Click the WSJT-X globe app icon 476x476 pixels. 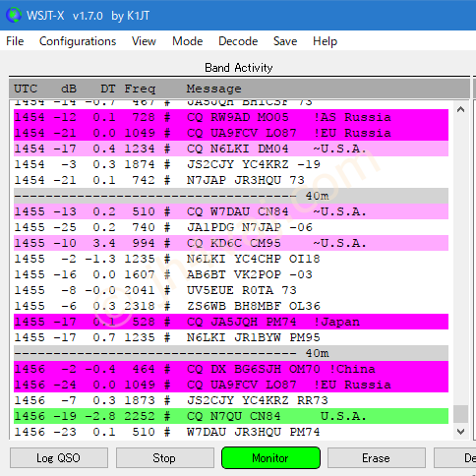pos(14,16)
